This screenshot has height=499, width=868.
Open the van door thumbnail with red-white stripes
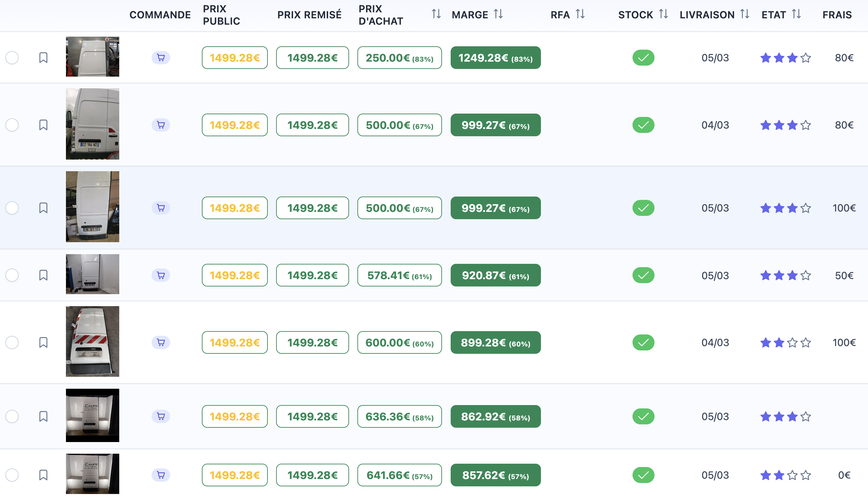click(93, 341)
